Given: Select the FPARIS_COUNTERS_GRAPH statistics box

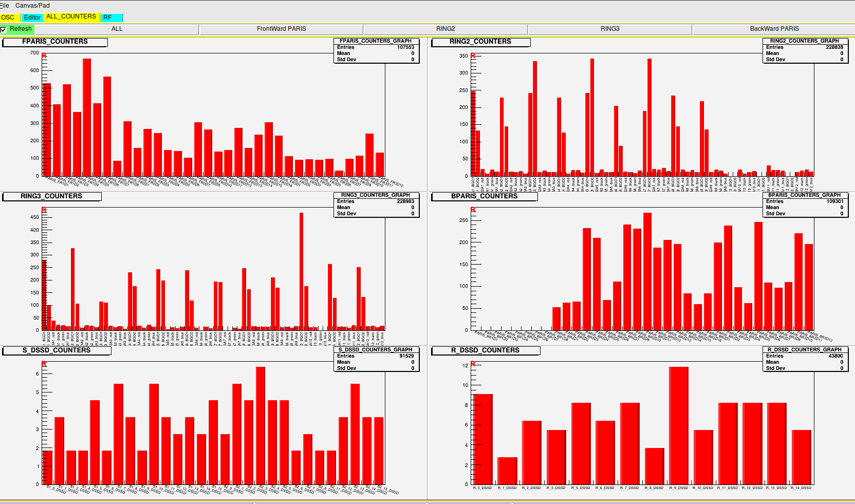Looking at the screenshot, I should 376,50.
